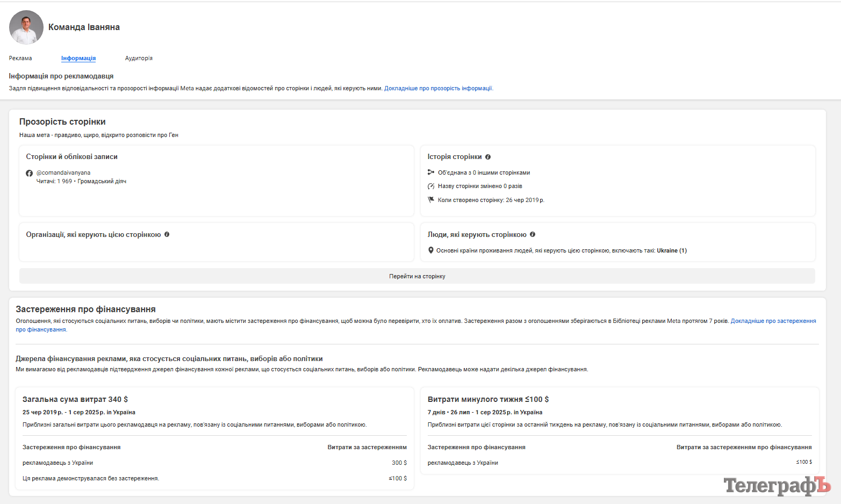Image resolution: width=841 pixels, height=504 pixels.
Task: Click info icon beside Люди, які керують сторінкою
Action: point(533,234)
